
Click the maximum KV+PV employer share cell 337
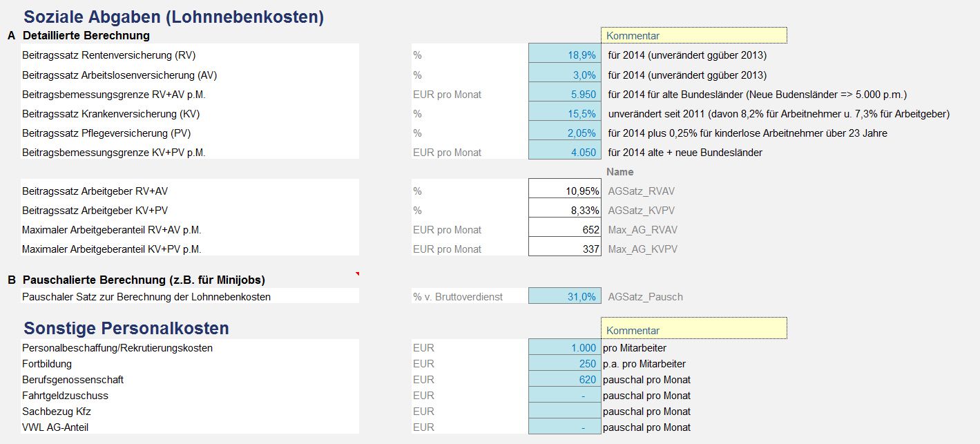(564, 249)
